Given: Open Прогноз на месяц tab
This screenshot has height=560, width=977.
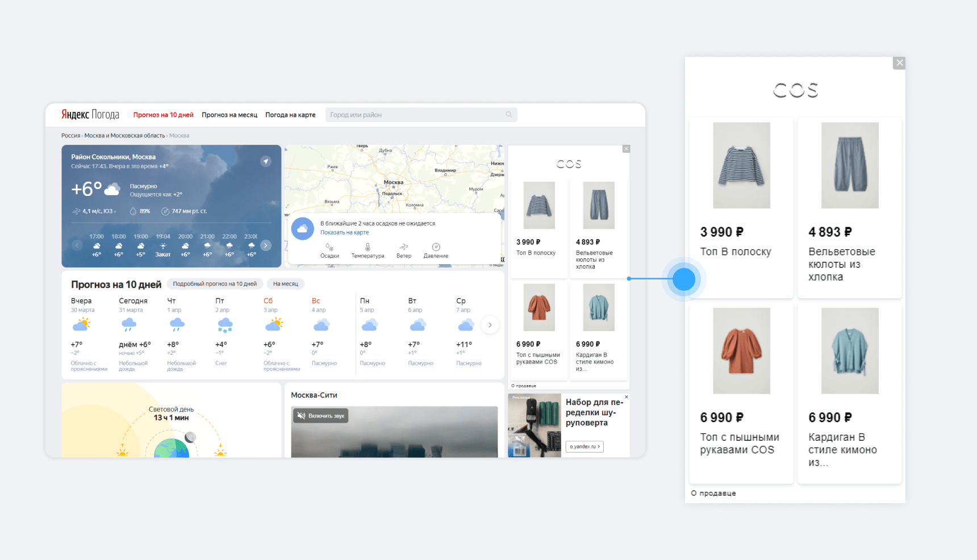Looking at the screenshot, I should (x=229, y=115).
